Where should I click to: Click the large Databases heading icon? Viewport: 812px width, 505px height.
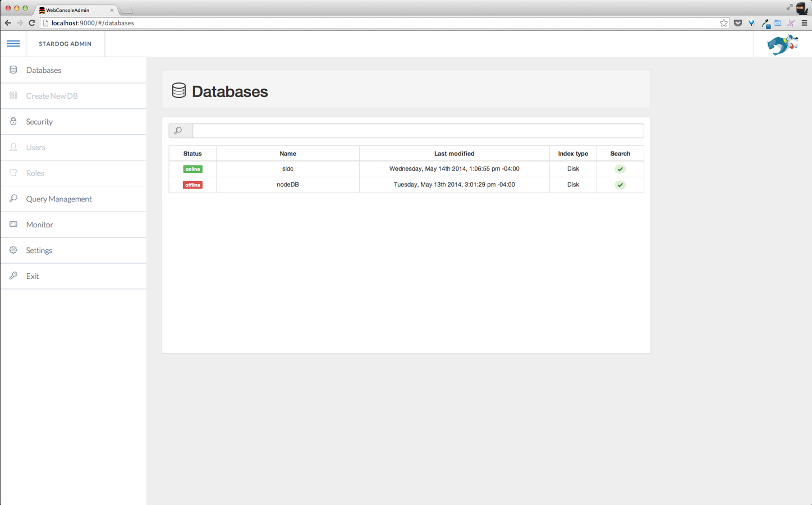[x=179, y=90]
